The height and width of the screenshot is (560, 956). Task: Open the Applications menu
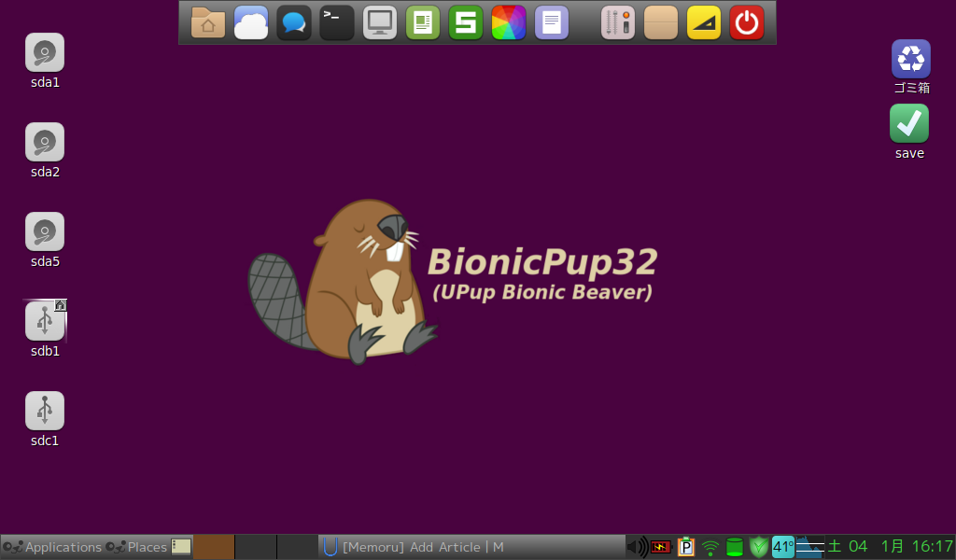(x=52, y=547)
